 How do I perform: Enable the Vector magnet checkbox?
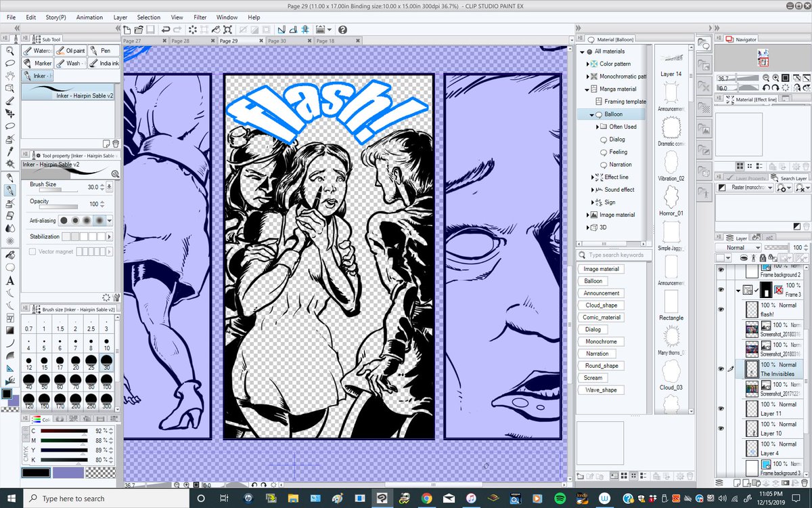(x=32, y=251)
